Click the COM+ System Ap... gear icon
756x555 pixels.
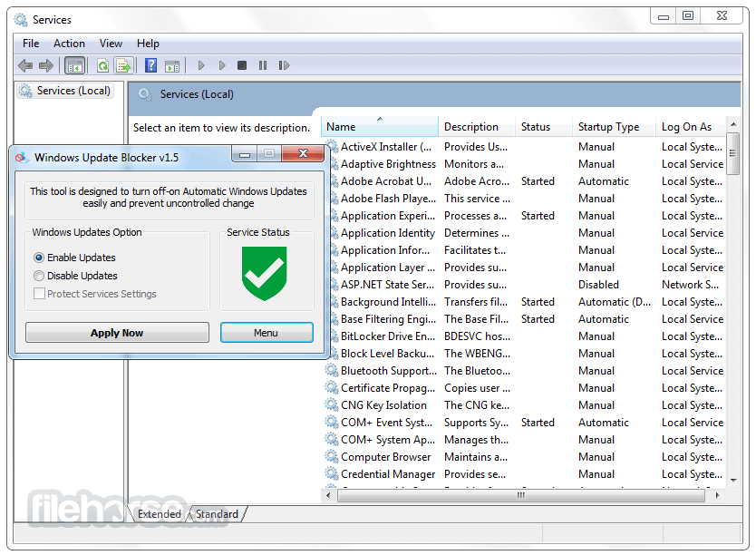332,439
